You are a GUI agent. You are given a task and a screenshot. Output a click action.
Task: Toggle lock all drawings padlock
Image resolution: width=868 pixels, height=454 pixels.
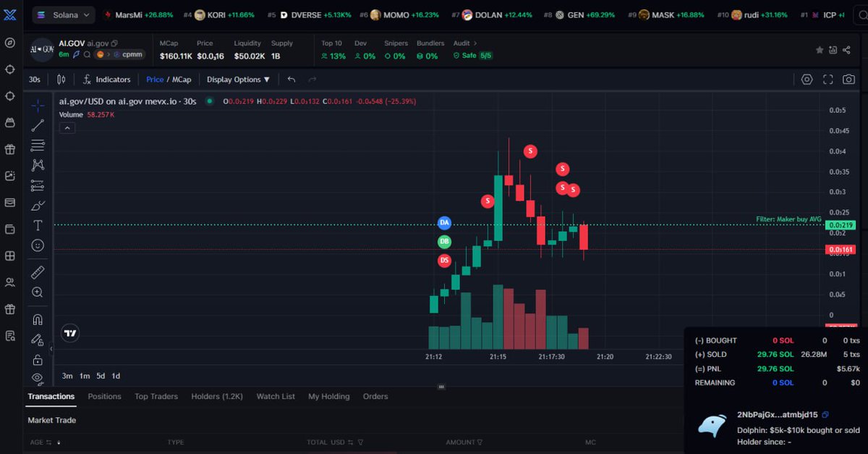(x=38, y=360)
